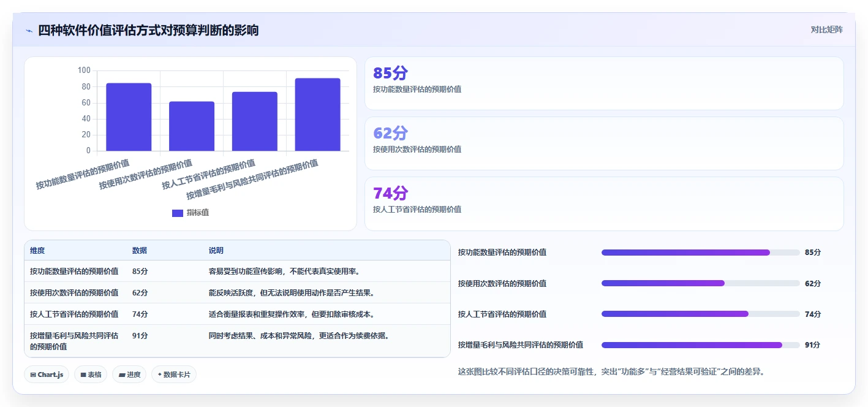Click the 74分 progress bar
The height and width of the screenshot is (407, 868).
(701, 314)
